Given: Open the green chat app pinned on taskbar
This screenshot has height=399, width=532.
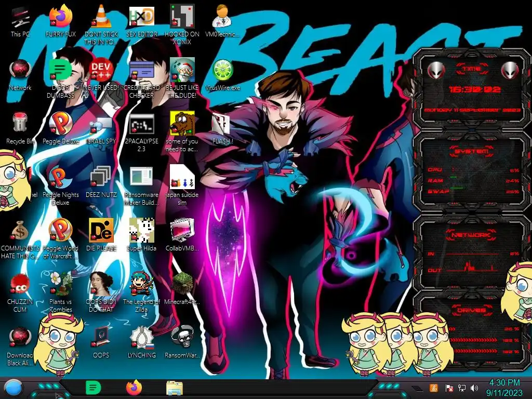Looking at the screenshot, I should 93,388.
